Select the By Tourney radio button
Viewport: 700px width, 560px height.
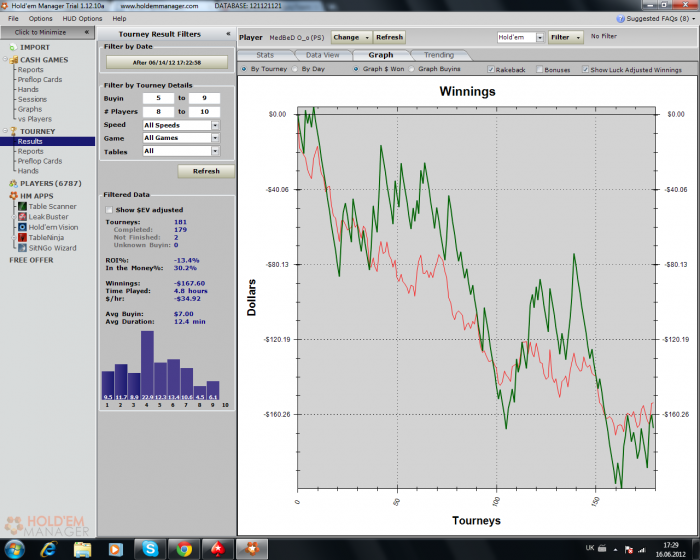tap(244, 69)
